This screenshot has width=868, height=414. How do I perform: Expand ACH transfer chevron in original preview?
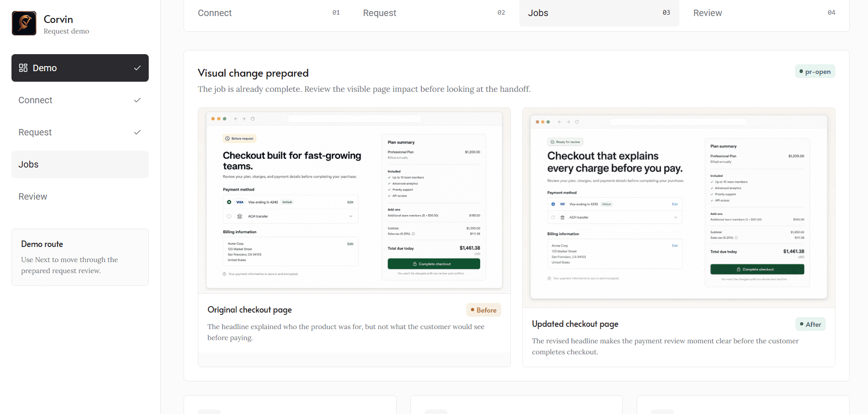(x=351, y=216)
